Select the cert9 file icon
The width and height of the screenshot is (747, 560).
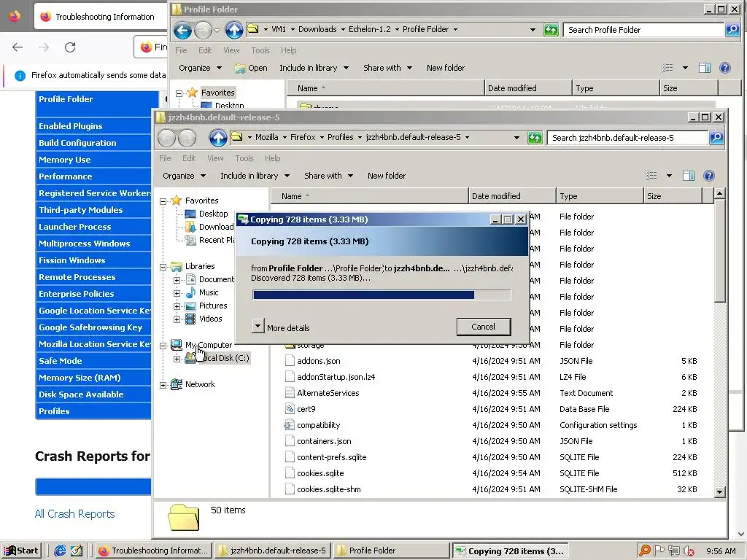pos(289,408)
